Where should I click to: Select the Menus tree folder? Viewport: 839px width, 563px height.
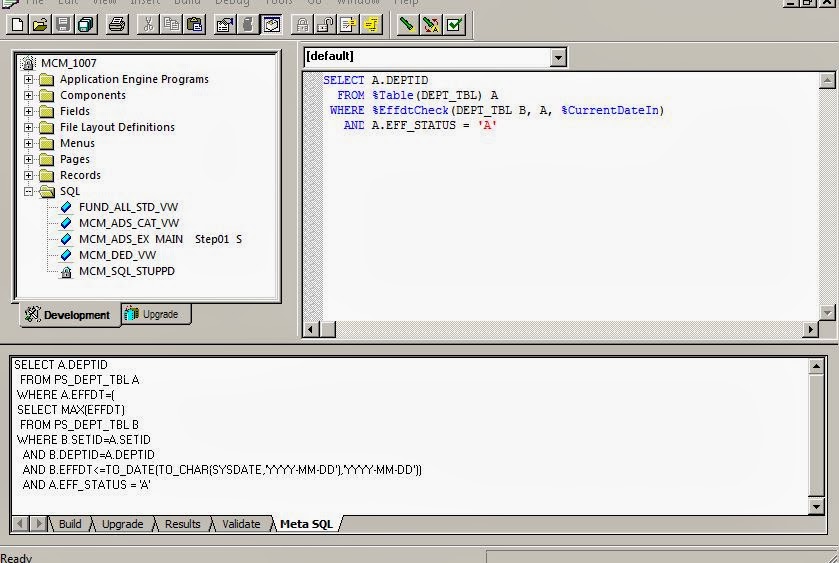pos(77,143)
